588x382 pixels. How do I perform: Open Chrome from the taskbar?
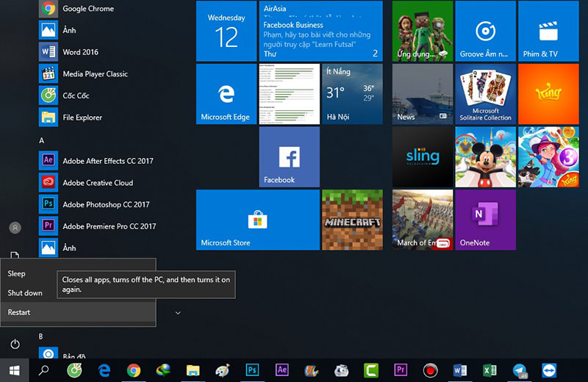[134, 370]
